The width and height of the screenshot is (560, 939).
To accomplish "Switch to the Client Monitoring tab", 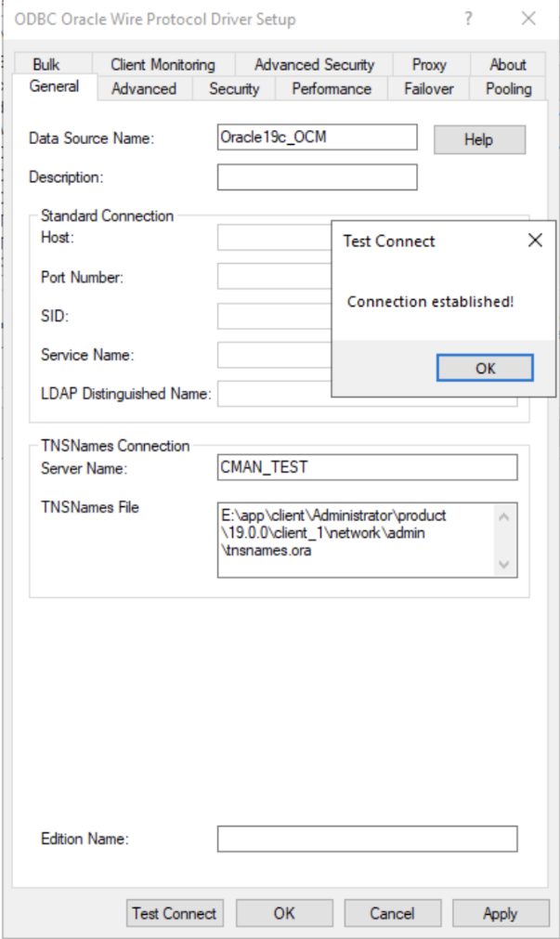I will tap(163, 64).
